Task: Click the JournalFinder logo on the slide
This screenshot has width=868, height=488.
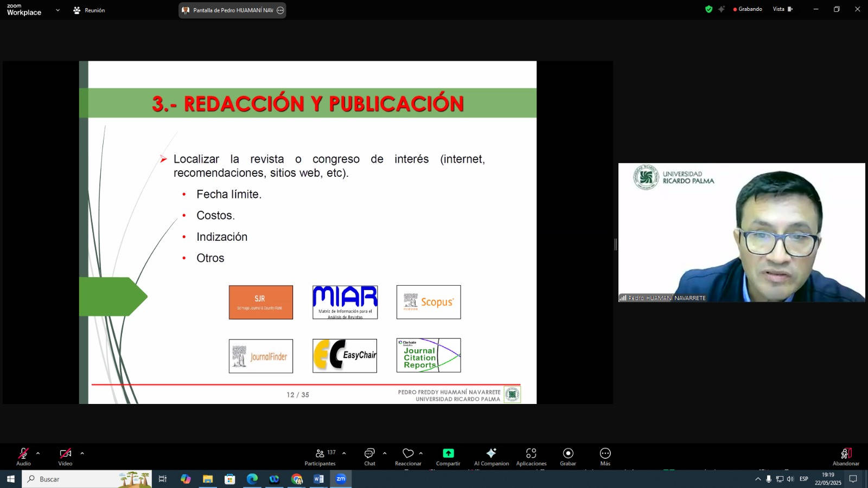Action: [x=261, y=356]
